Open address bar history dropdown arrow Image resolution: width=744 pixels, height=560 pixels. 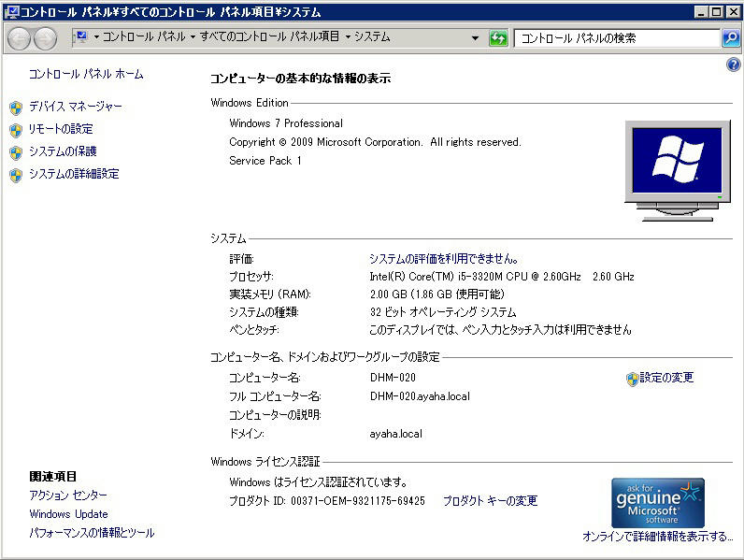tap(475, 38)
